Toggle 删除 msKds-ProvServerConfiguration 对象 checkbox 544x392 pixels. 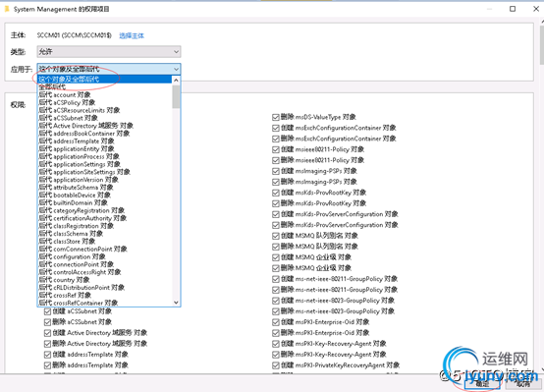pyautogui.click(x=276, y=225)
